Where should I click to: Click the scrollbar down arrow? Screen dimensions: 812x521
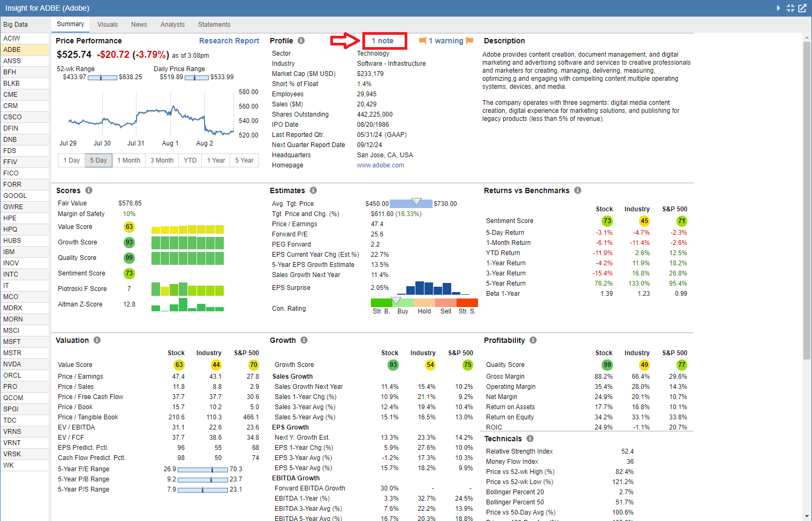click(x=807, y=516)
